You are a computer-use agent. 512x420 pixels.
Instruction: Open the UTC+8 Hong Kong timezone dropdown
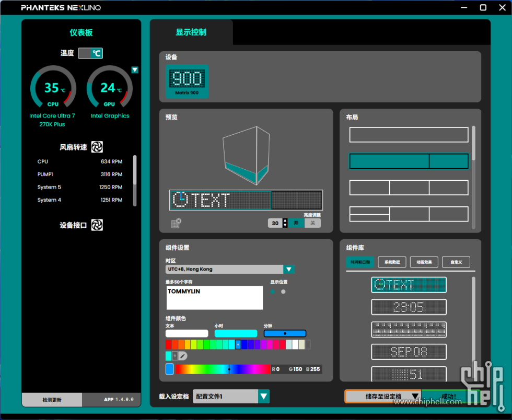[x=289, y=270]
